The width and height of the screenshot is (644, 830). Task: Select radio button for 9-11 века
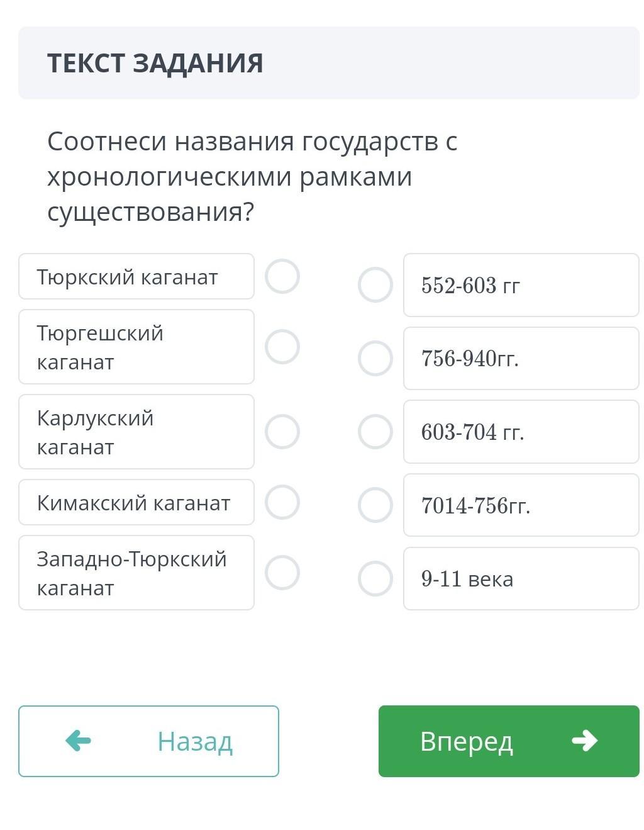pyautogui.click(x=375, y=578)
